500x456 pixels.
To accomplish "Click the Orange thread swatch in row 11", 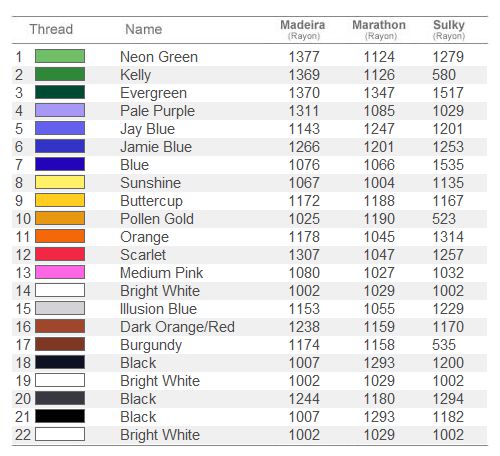I will (60, 236).
